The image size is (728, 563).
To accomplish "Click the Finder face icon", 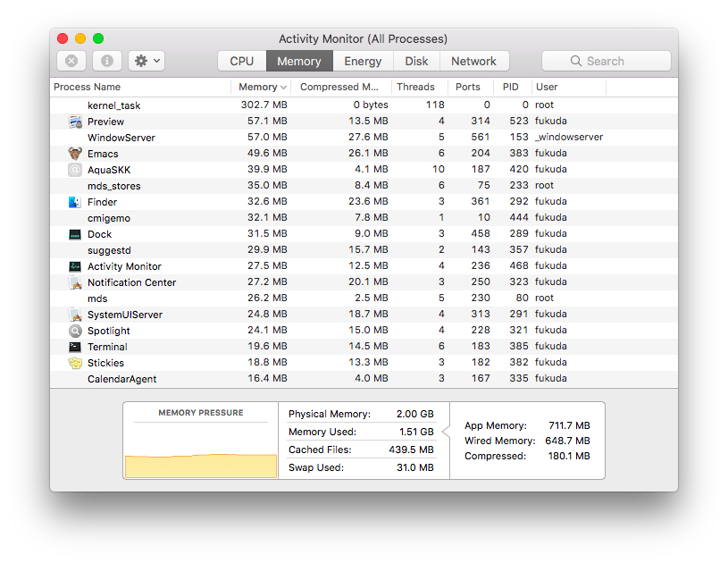I will pyautogui.click(x=75, y=202).
